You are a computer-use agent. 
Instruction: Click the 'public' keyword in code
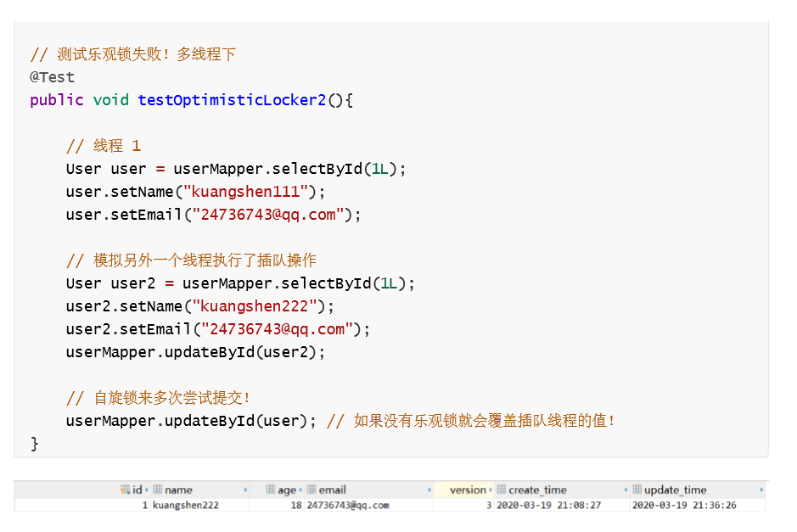56,100
